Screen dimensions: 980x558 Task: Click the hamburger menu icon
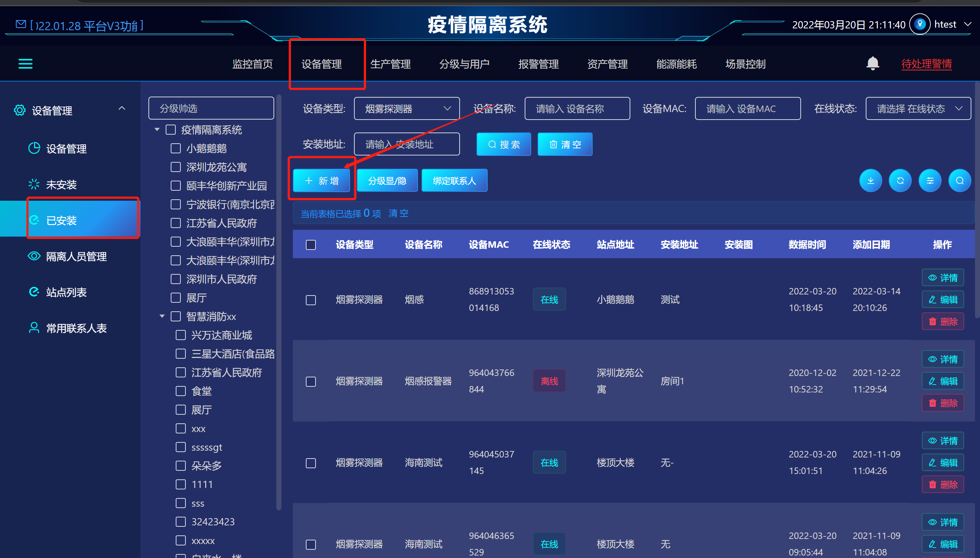[x=25, y=64]
